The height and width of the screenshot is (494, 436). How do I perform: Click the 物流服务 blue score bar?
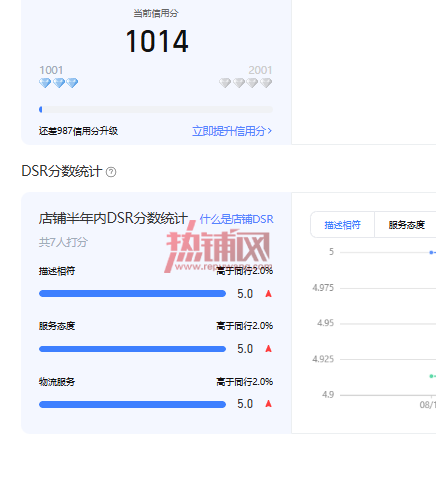tap(132, 404)
